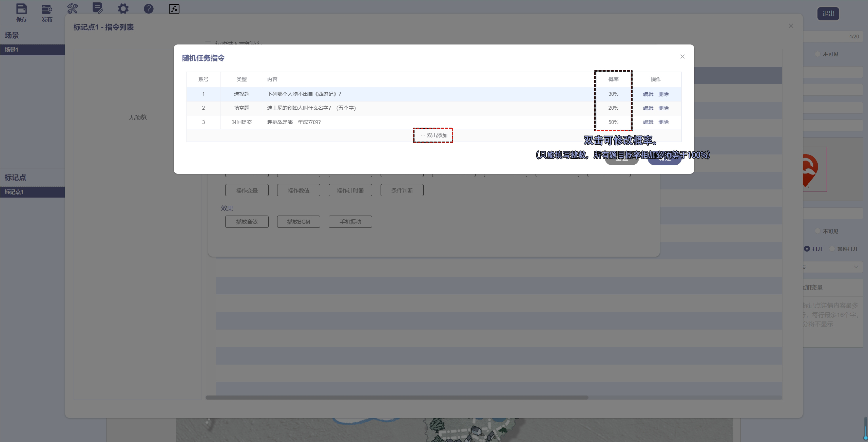Close the 随机任务指令 dialog
The height and width of the screenshot is (442, 868).
(682, 57)
